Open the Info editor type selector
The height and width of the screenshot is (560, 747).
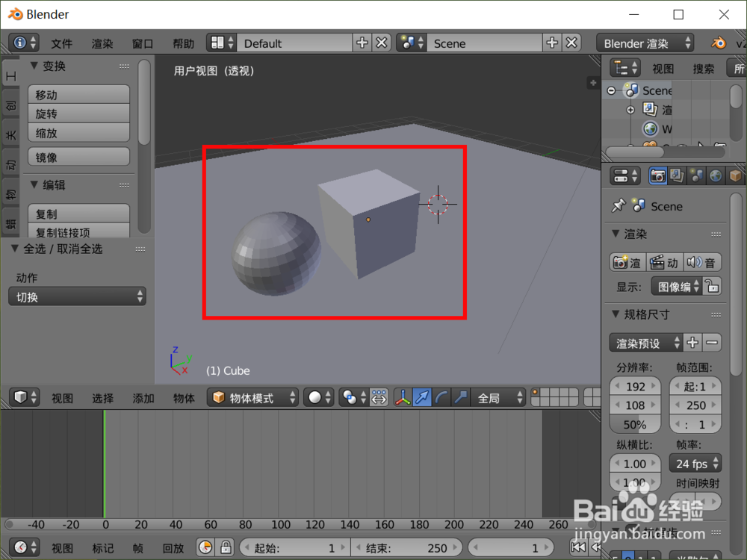[25, 43]
